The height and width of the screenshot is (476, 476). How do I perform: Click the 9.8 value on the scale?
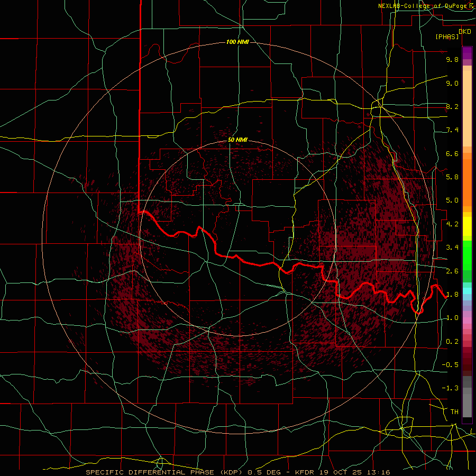[452, 59]
